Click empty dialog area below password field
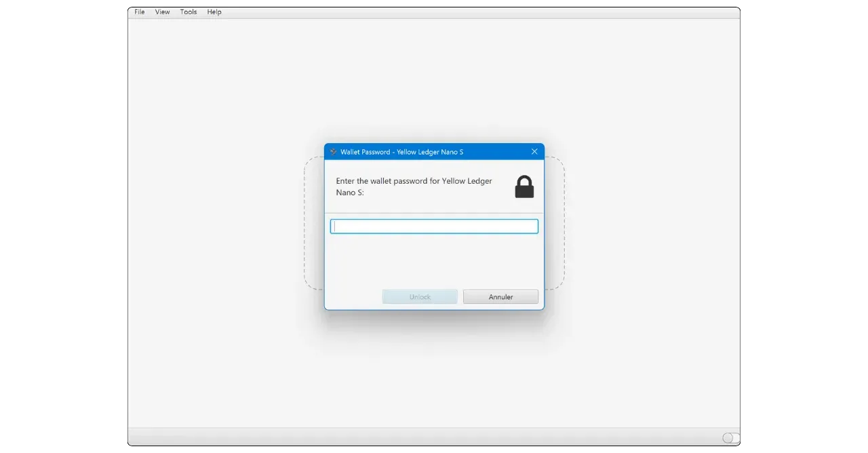This screenshot has width=868, height=453. tap(434, 261)
